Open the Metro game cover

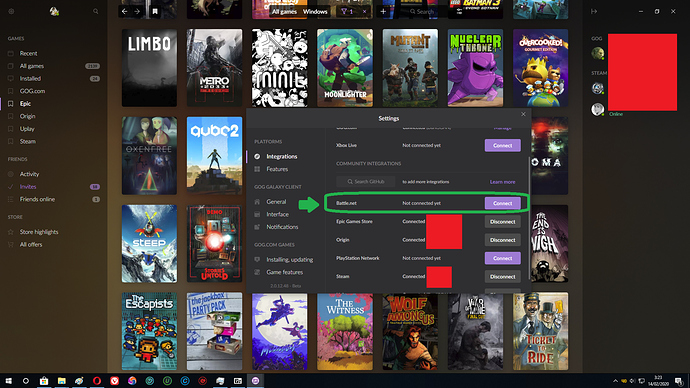coord(214,68)
